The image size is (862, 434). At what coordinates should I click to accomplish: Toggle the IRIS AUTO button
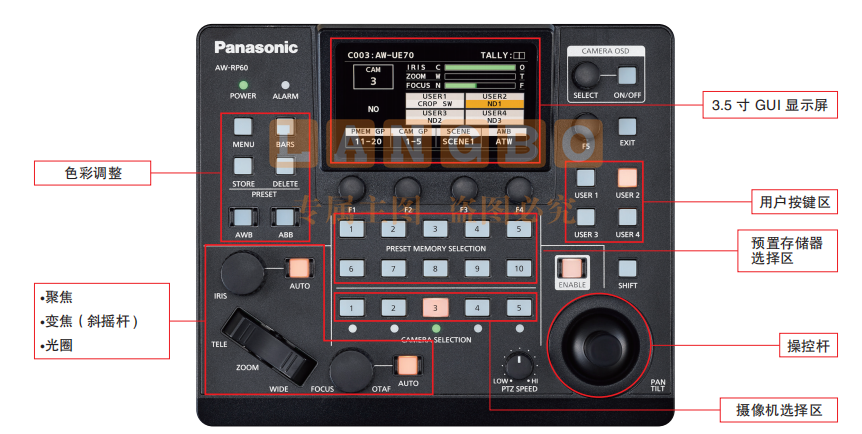[299, 268]
